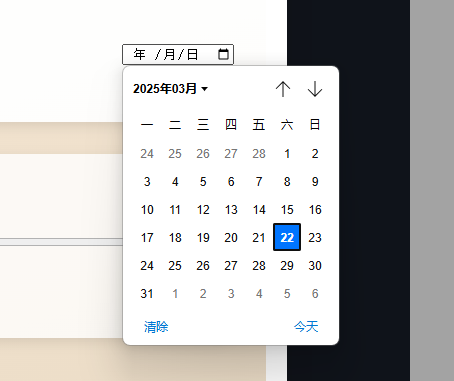Select the year field 年 in date input

tap(139, 54)
